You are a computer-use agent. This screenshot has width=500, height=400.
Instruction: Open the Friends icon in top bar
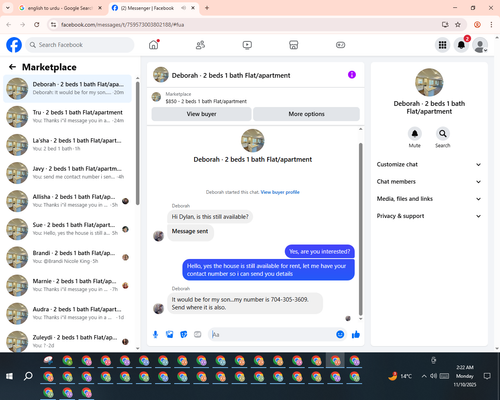(200, 45)
